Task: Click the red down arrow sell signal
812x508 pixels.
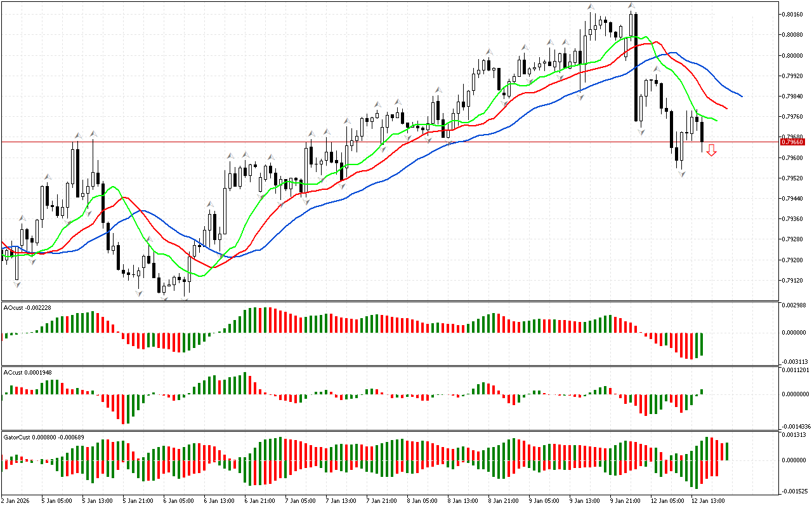Action: tap(712, 150)
